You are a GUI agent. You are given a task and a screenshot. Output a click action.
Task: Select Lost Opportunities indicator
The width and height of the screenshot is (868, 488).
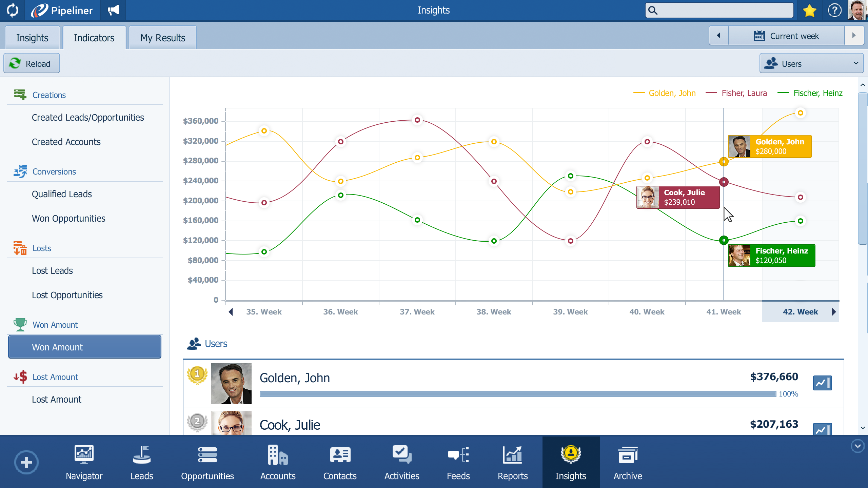67,295
